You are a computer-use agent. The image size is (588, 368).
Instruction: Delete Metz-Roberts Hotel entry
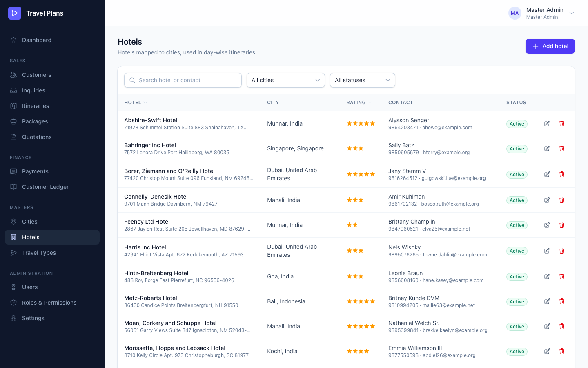(562, 301)
